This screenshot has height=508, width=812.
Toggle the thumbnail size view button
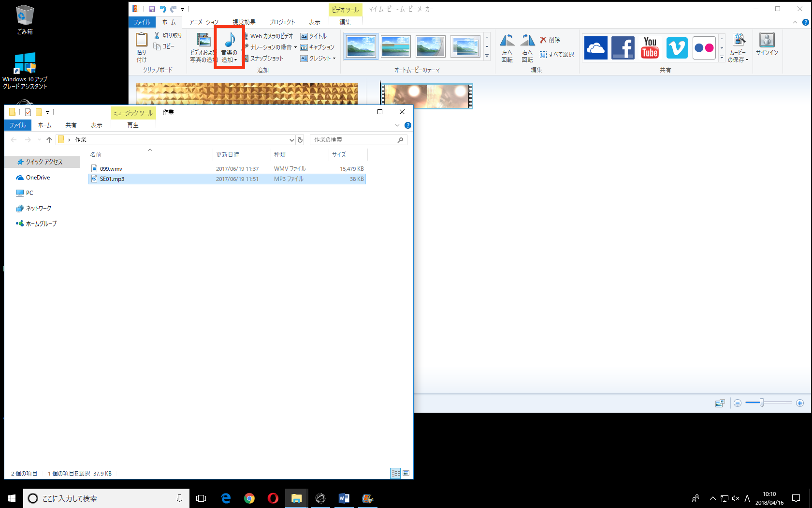[720, 403]
